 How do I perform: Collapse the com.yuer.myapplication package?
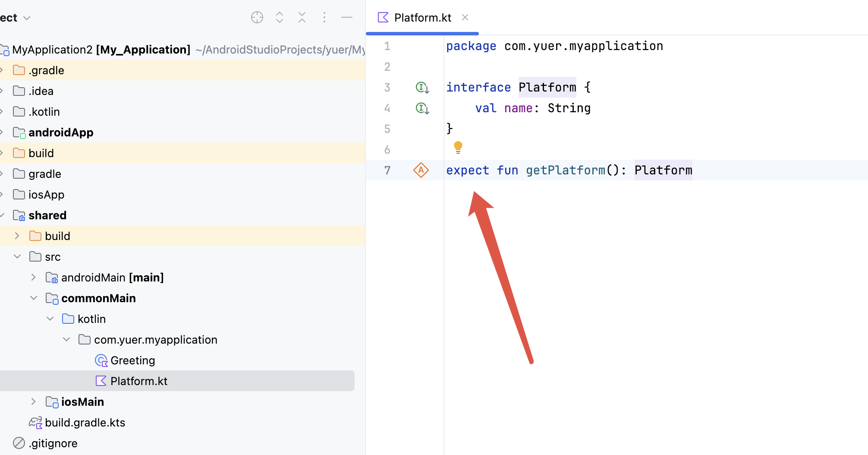pyautogui.click(x=66, y=339)
